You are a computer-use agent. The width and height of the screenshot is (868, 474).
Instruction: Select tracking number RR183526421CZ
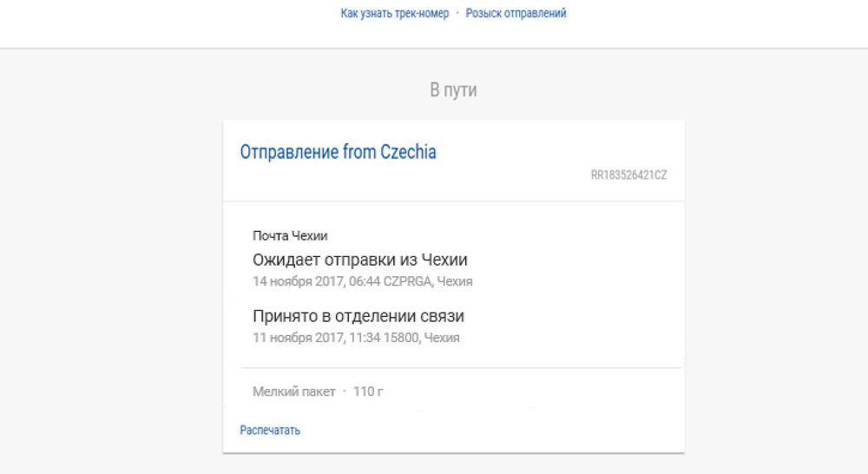[x=628, y=175]
